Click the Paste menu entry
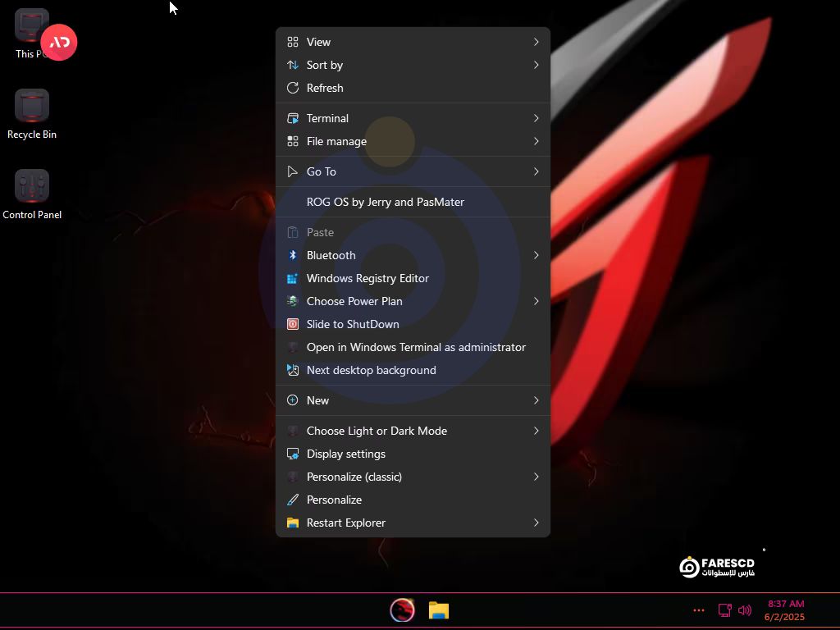This screenshot has width=840, height=630. point(413,232)
